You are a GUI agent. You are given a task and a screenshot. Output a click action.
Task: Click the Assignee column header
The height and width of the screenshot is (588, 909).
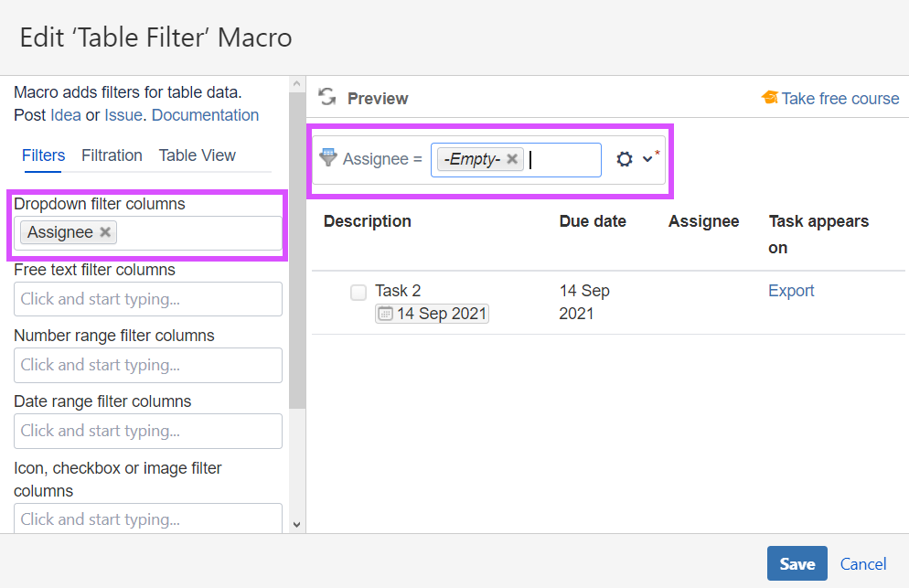coord(704,221)
